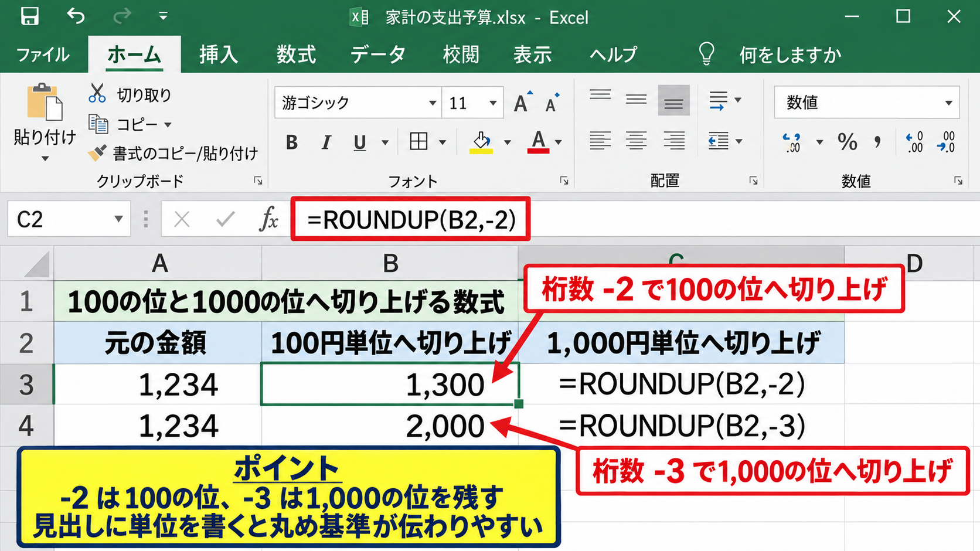
Task: Center text horizontally
Action: click(636, 141)
